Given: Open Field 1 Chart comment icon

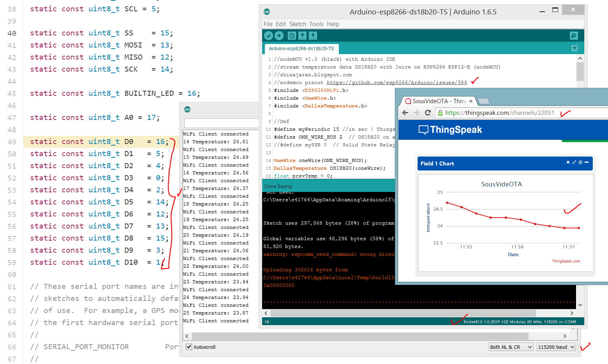Looking at the screenshot, I should point(580,162).
